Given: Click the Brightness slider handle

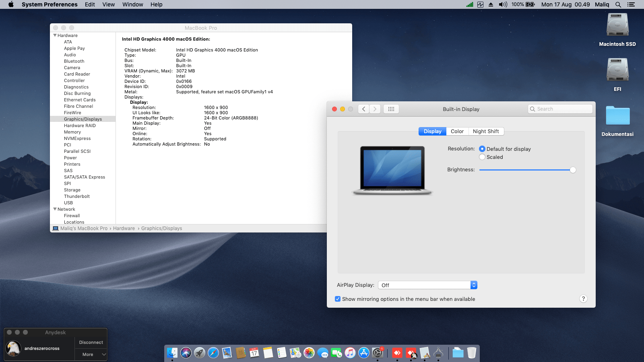Looking at the screenshot, I should pyautogui.click(x=573, y=170).
